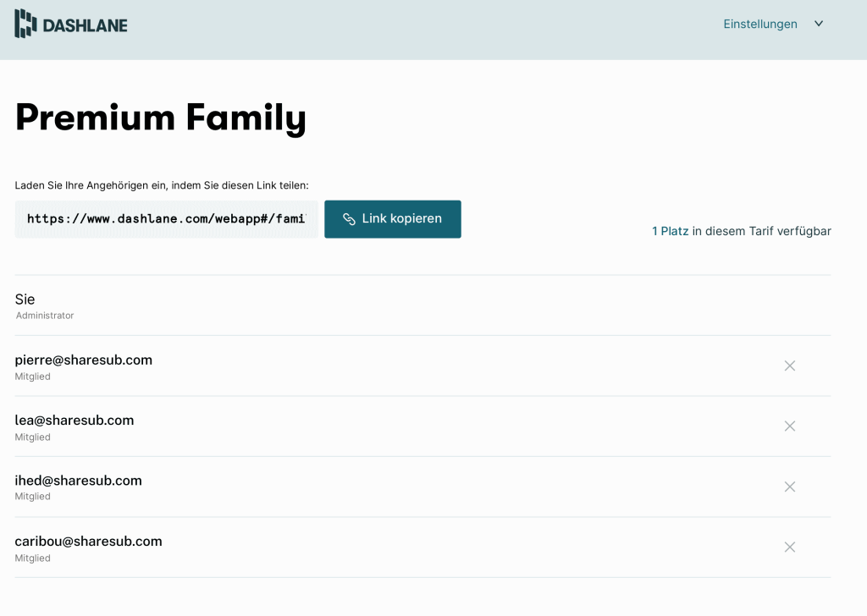Select the pierre@sharesub.com email text

84,360
